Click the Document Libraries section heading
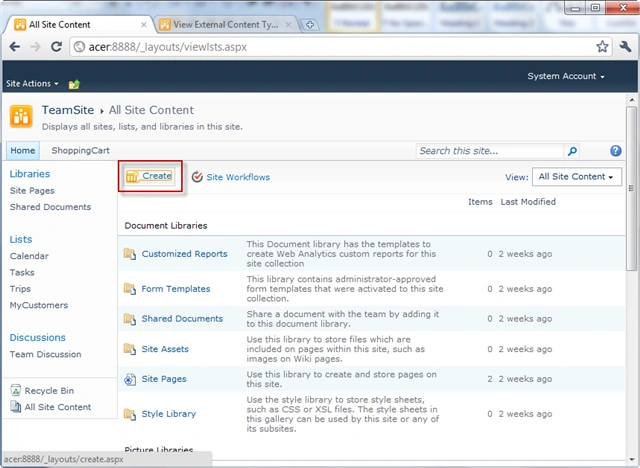 tap(166, 226)
